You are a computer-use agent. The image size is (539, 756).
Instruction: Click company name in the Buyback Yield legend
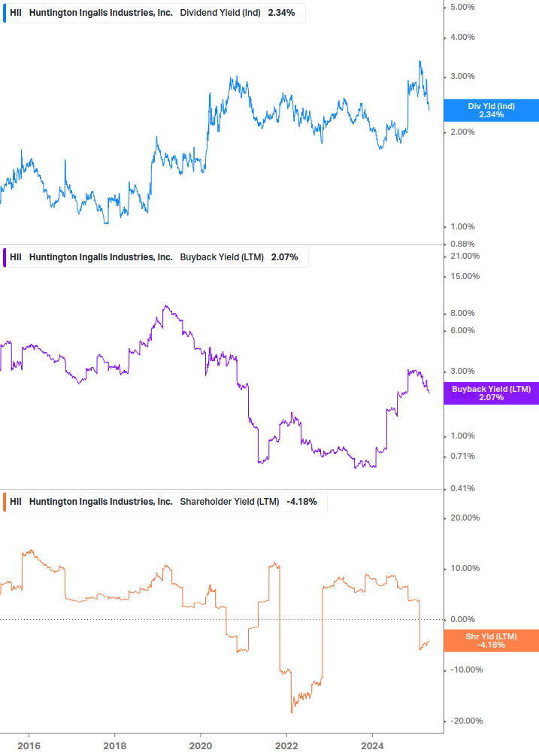[x=101, y=257]
